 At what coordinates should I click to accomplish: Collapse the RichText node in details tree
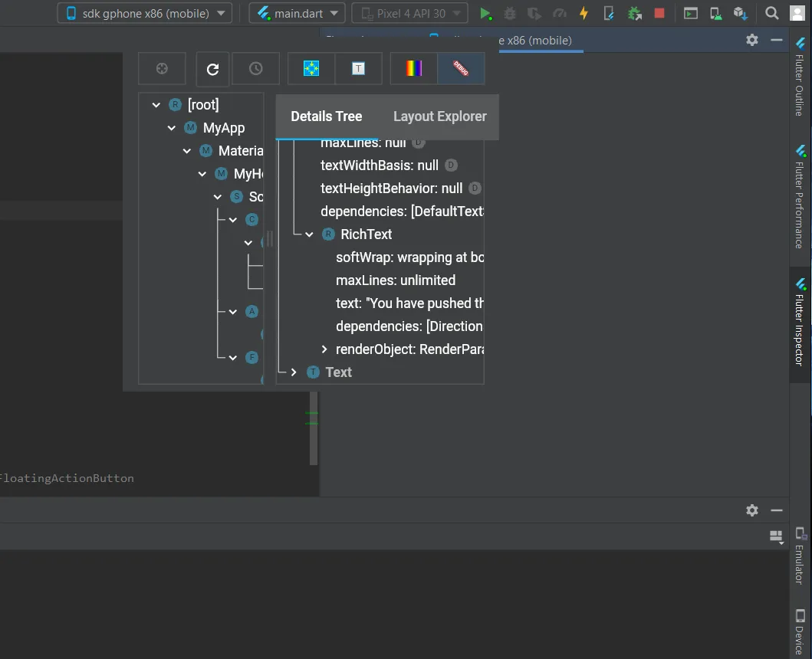(309, 234)
